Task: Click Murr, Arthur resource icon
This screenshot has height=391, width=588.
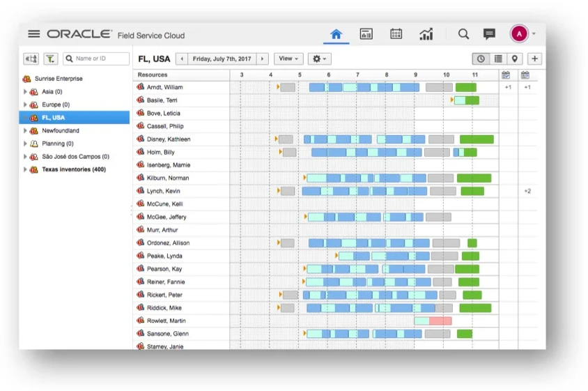Action: (141, 229)
